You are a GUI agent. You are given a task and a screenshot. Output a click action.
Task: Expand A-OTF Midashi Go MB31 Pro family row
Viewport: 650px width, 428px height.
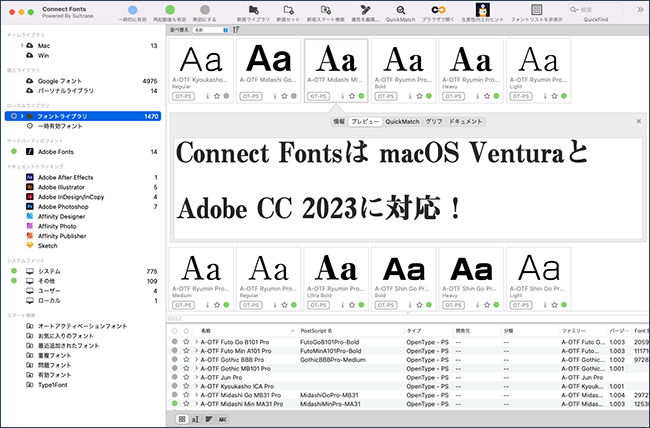coord(196,395)
